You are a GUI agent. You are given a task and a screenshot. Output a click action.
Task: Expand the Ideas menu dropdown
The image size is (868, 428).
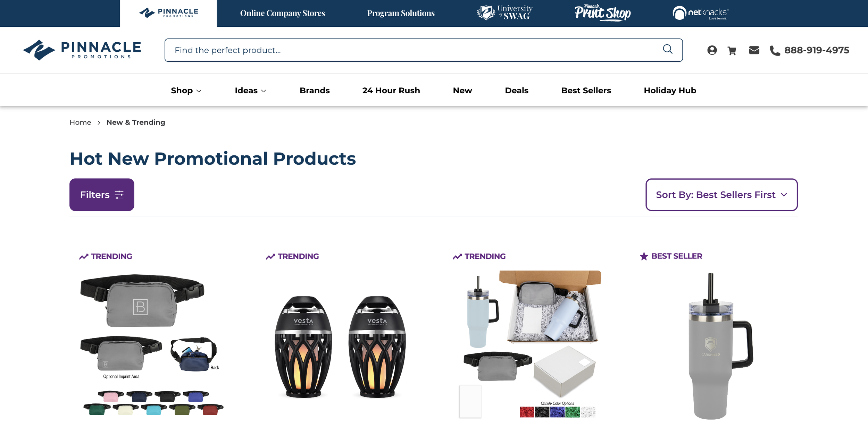[x=250, y=91]
